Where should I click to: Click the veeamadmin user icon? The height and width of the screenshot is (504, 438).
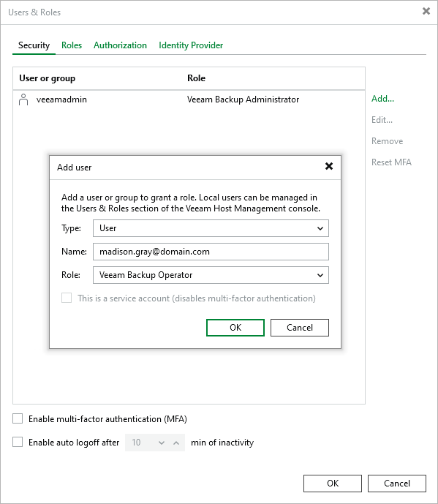23,99
